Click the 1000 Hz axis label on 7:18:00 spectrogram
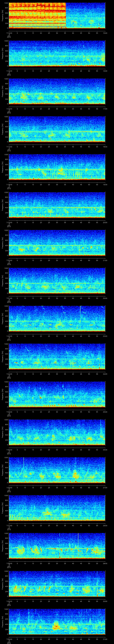Image resolution: width=114 pixels, height=644 pixels. point(6,155)
